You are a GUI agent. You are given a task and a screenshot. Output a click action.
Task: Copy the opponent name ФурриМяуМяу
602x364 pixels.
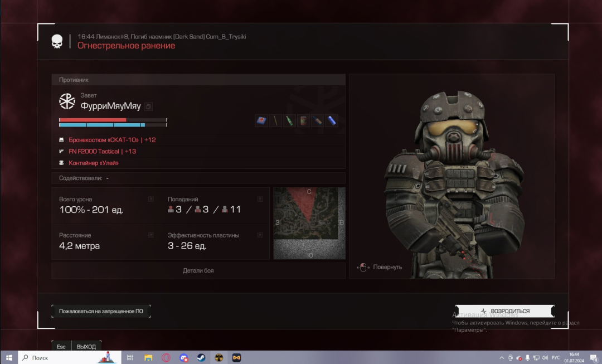click(149, 106)
